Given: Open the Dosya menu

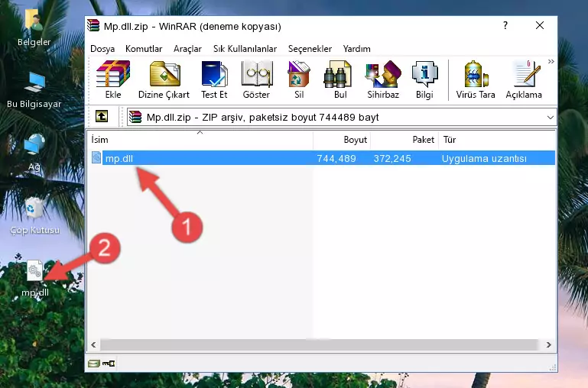Looking at the screenshot, I should (102, 49).
